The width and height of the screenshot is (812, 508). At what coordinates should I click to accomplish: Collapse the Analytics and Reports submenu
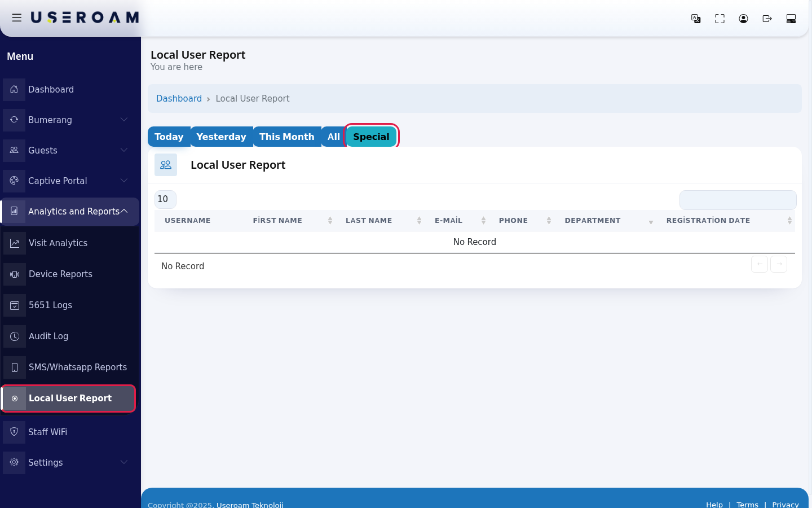pos(124,211)
